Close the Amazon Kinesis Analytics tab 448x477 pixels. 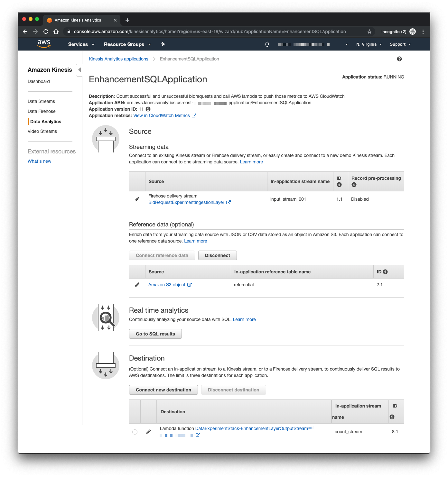[115, 20]
